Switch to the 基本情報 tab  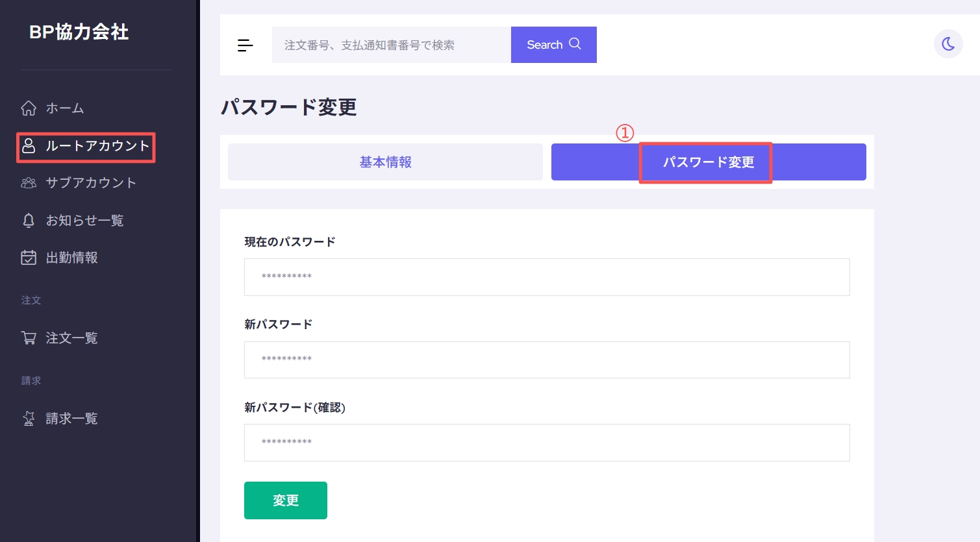click(x=385, y=162)
